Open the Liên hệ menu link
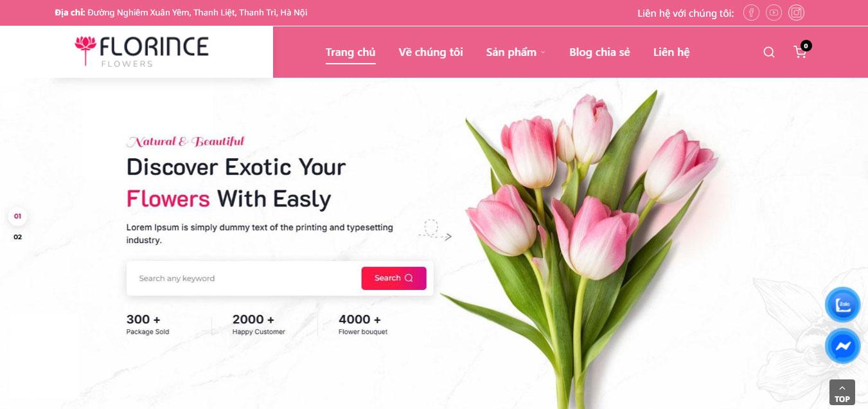Screen dimensions: 868x409 (x=671, y=52)
